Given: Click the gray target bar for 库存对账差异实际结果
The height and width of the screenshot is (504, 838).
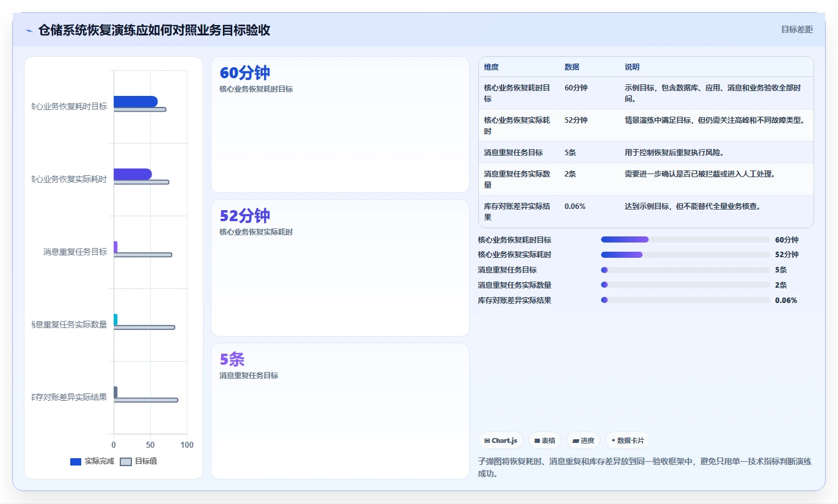Looking at the screenshot, I should click(146, 400).
